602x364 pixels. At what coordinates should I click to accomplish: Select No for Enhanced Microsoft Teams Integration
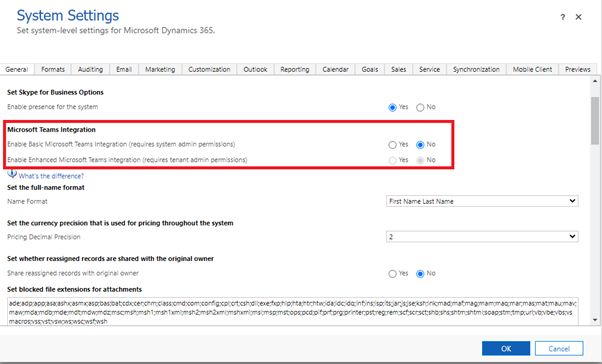(x=420, y=160)
